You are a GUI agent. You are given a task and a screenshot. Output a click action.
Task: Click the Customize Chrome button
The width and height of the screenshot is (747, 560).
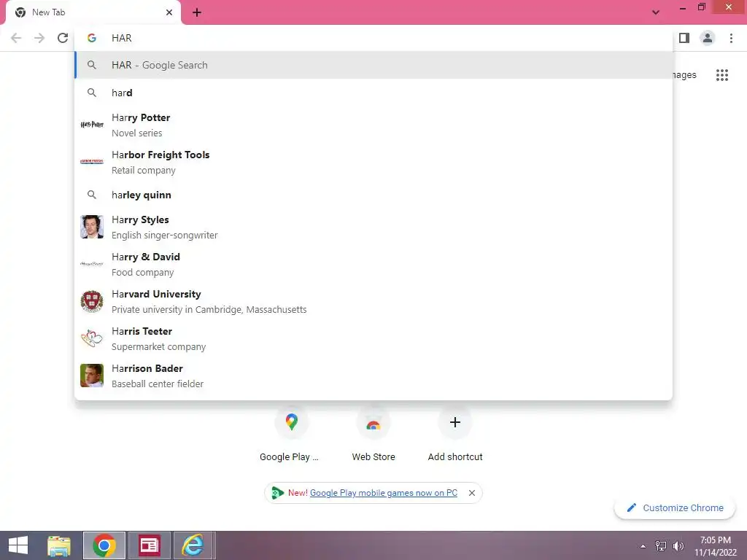point(675,507)
